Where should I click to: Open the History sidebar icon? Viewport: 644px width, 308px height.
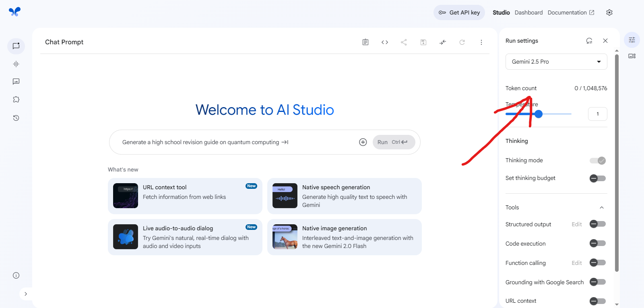click(16, 118)
